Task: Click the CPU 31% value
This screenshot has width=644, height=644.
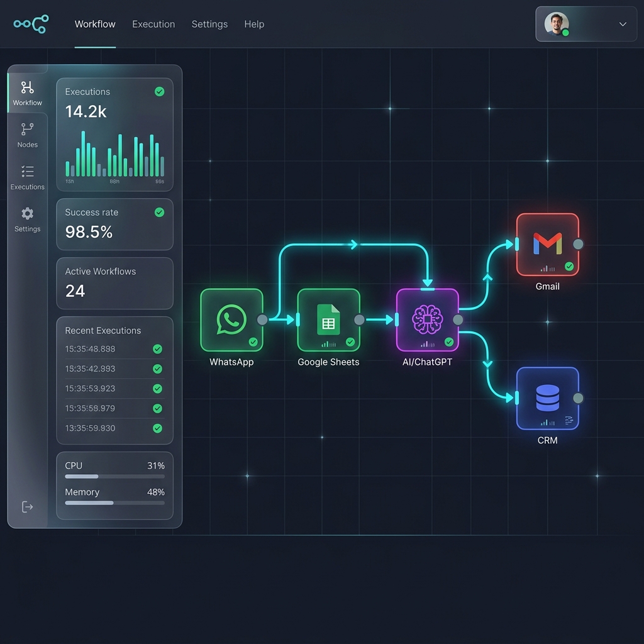Action: pyautogui.click(x=156, y=466)
